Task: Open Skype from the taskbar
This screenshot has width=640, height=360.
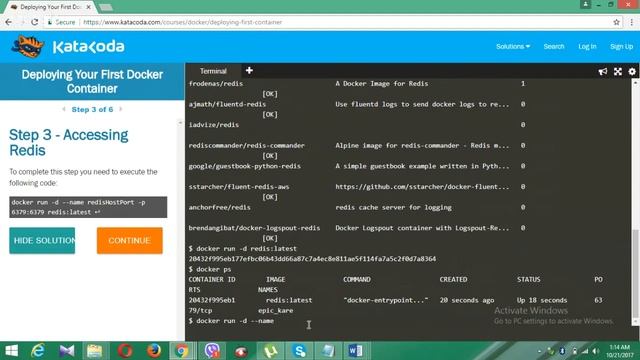Action: tap(300, 351)
